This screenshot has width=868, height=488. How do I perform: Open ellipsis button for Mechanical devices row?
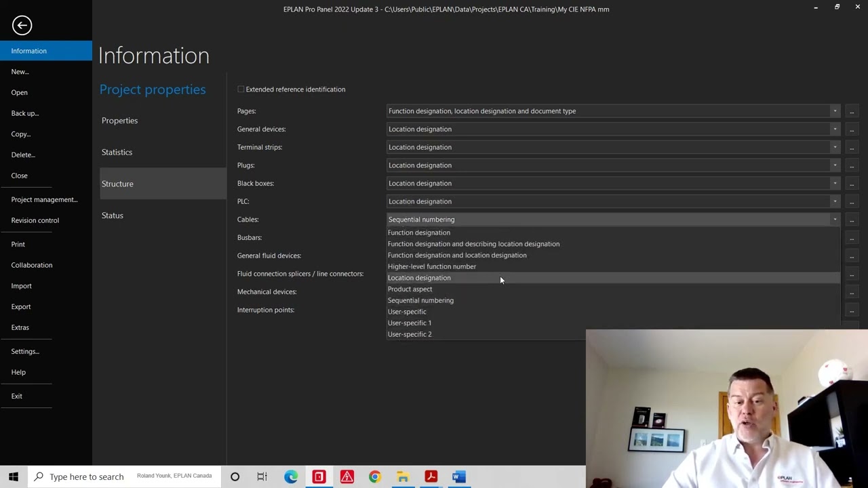click(852, 291)
